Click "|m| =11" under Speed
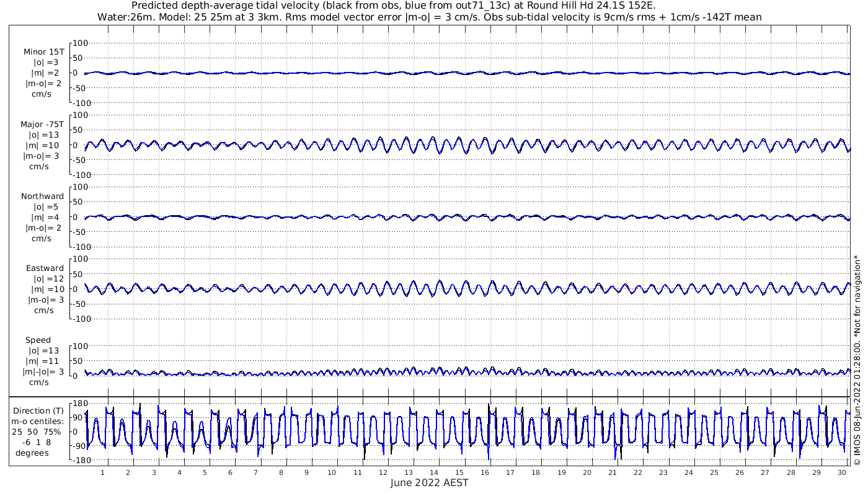The height and width of the screenshot is (496, 868). pos(43,361)
